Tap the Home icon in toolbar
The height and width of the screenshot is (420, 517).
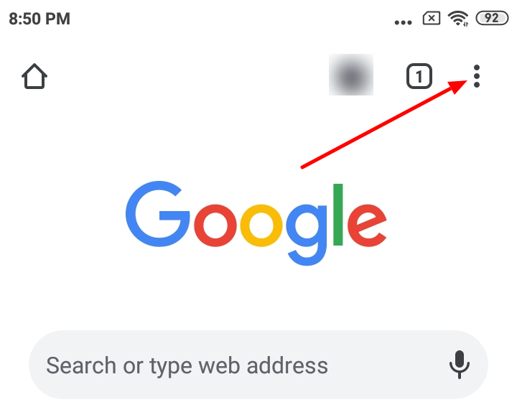click(34, 76)
